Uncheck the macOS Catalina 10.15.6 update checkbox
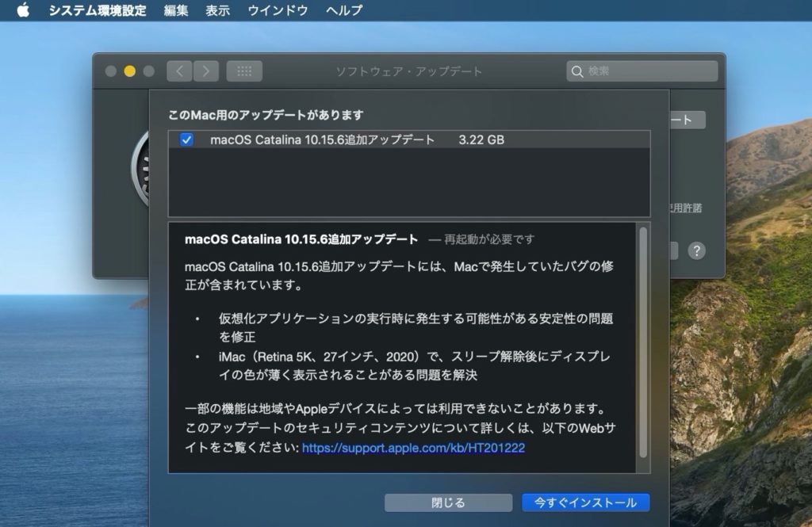Screen dimensions: 812x527 [x=186, y=140]
